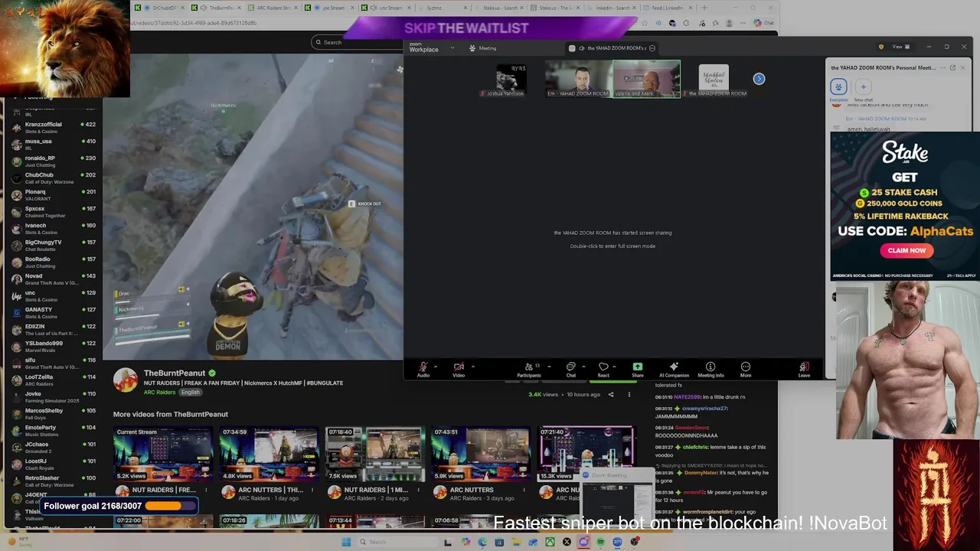The width and height of the screenshot is (980, 551).
Task: Open Microsoft Edge from the taskbar
Action: coord(482,542)
